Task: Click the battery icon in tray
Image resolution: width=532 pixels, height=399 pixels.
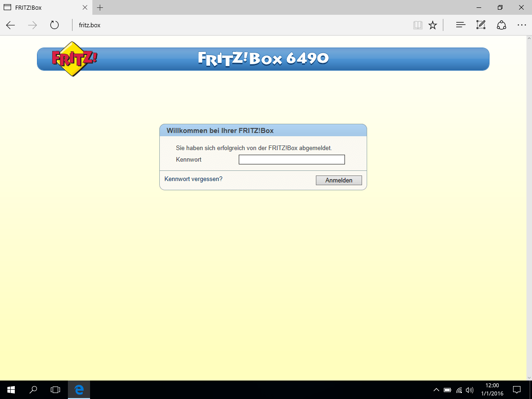Action: (447, 390)
